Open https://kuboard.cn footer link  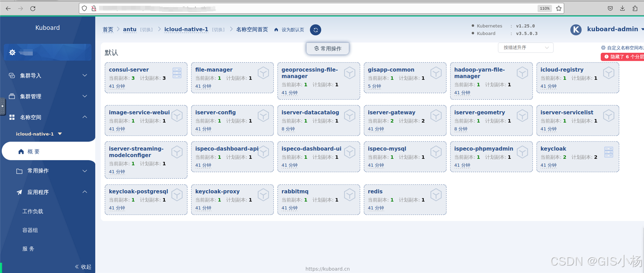click(328, 269)
